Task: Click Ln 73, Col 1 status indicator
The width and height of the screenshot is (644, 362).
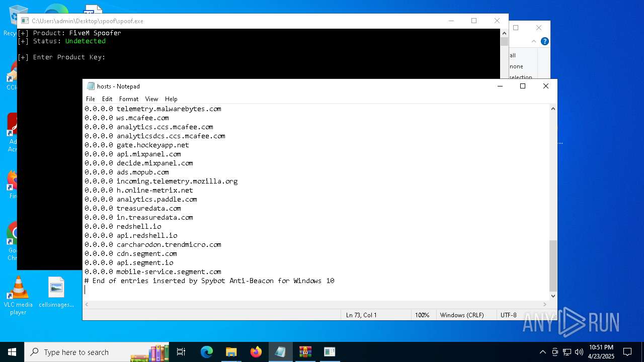Action: click(x=361, y=315)
